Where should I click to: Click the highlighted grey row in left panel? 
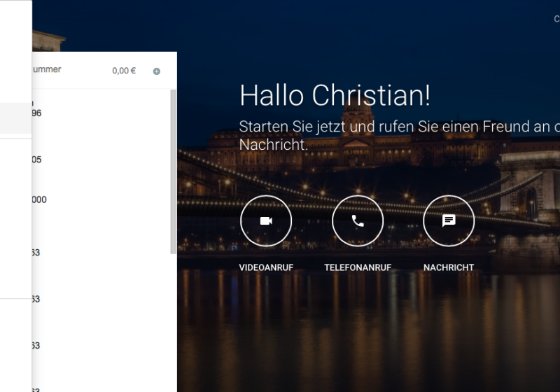coord(15,118)
